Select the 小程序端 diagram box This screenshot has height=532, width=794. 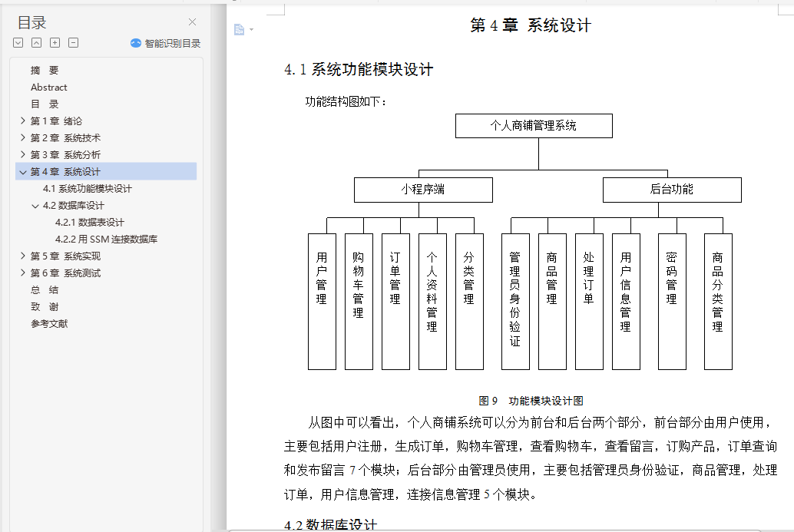pyautogui.click(x=423, y=190)
